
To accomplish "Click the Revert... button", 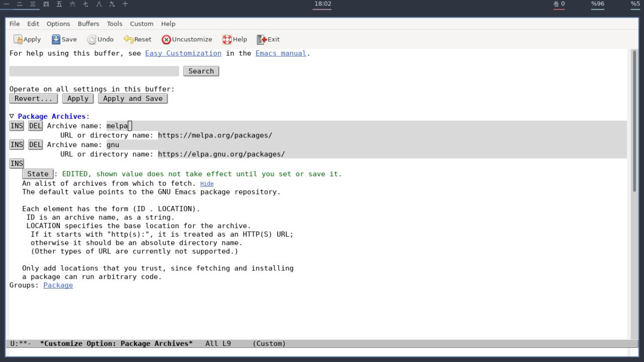I will coord(34,99).
